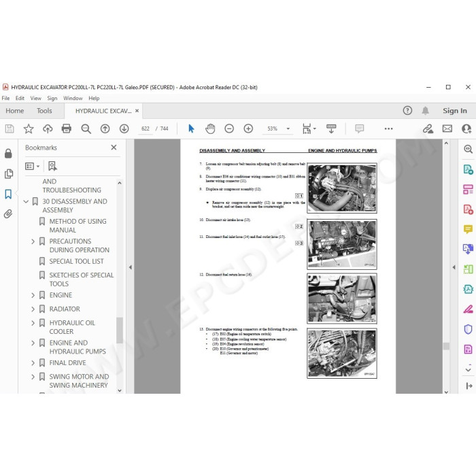476x476 pixels.
Task: Click the page number field
Action: coord(146,129)
